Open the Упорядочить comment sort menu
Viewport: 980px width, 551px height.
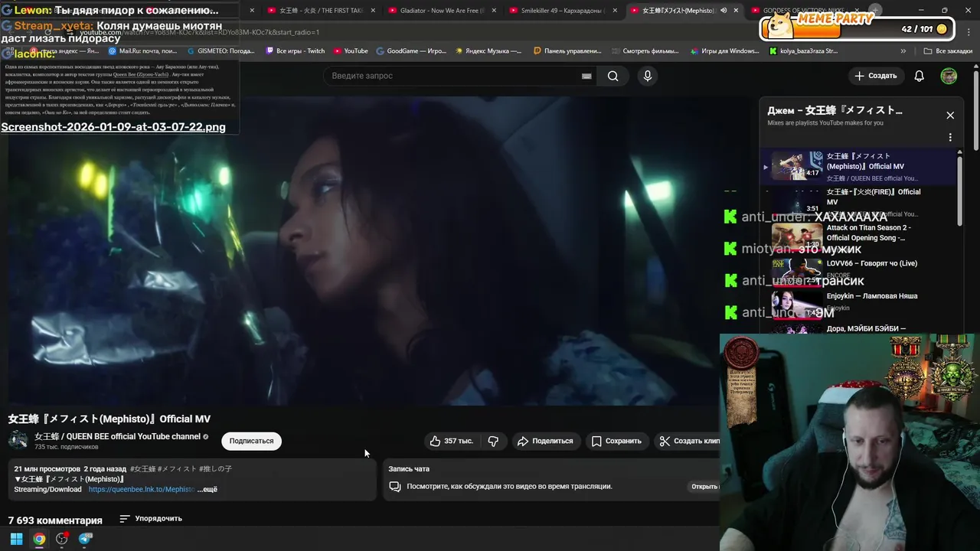tap(151, 519)
